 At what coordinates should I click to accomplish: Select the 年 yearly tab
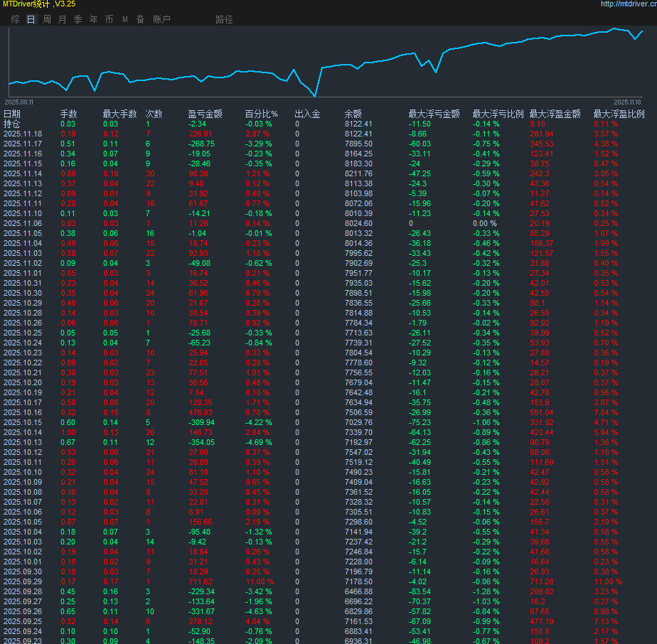pos(94,19)
